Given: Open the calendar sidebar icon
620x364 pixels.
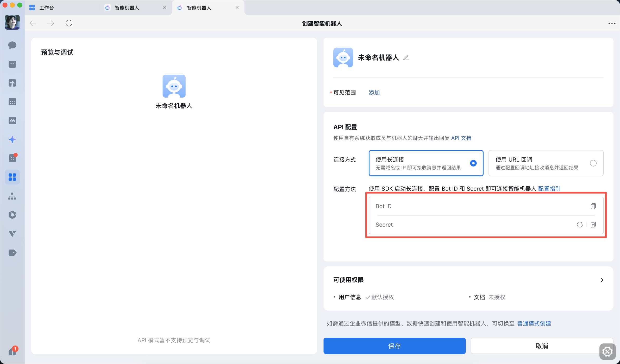Looking at the screenshot, I should coord(12,102).
